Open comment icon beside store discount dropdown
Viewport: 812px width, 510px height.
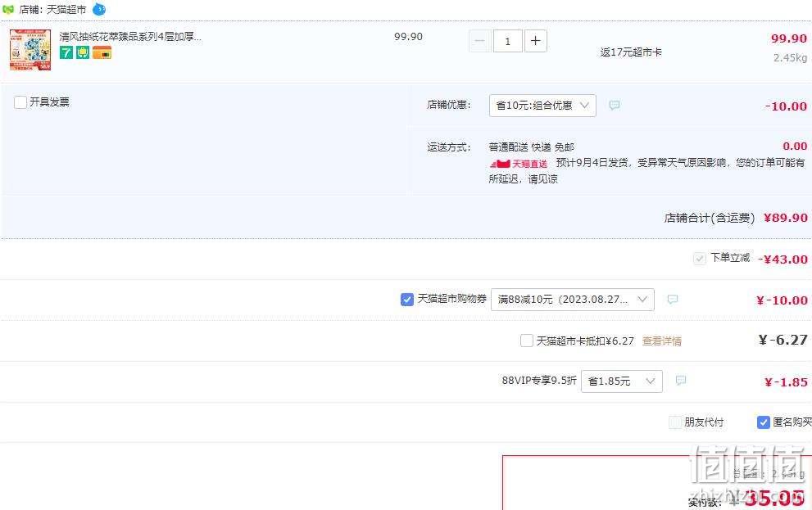(615, 106)
